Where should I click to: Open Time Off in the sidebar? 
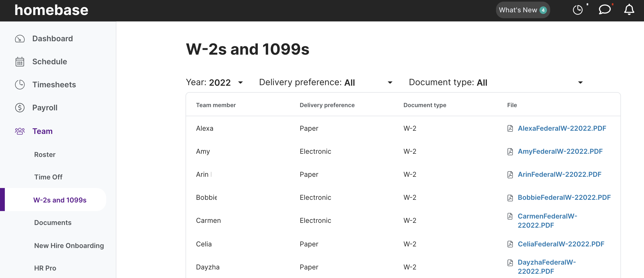coord(48,177)
